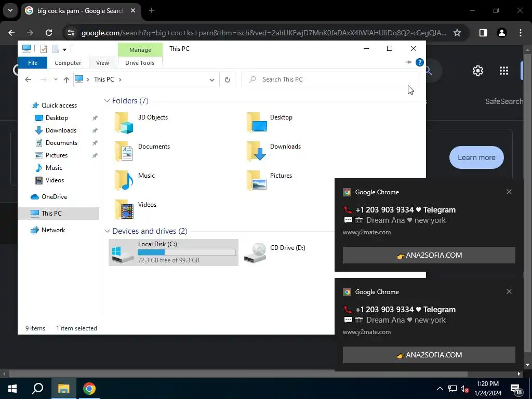Bookmark this page with star icon
The height and width of the screenshot is (399, 532).
(457, 33)
